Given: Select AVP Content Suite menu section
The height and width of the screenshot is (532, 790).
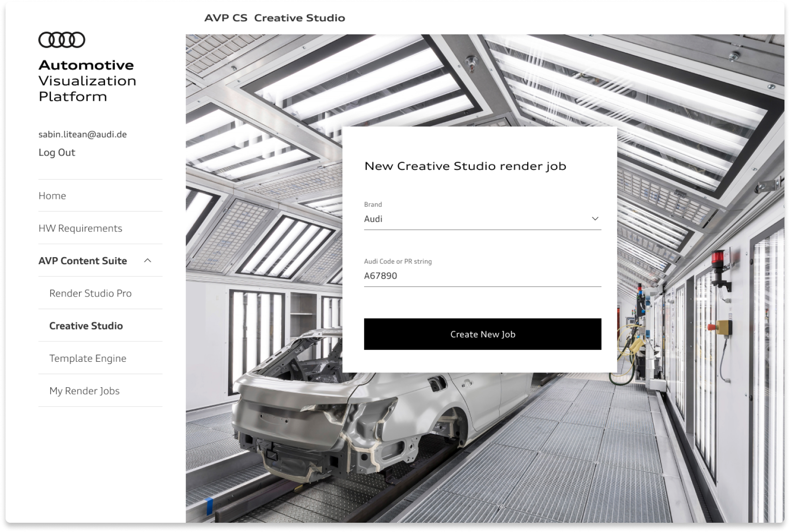Looking at the screenshot, I should (x=83, y=260).
